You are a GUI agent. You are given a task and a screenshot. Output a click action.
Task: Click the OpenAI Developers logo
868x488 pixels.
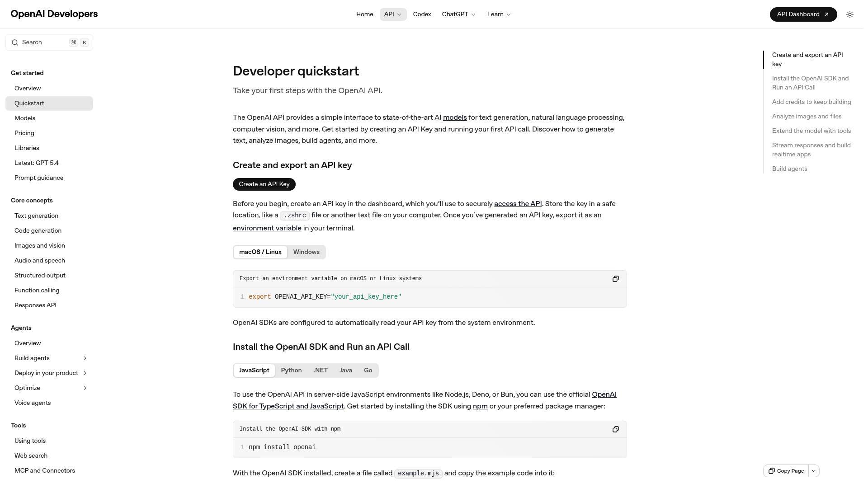(x=54, y=14)
